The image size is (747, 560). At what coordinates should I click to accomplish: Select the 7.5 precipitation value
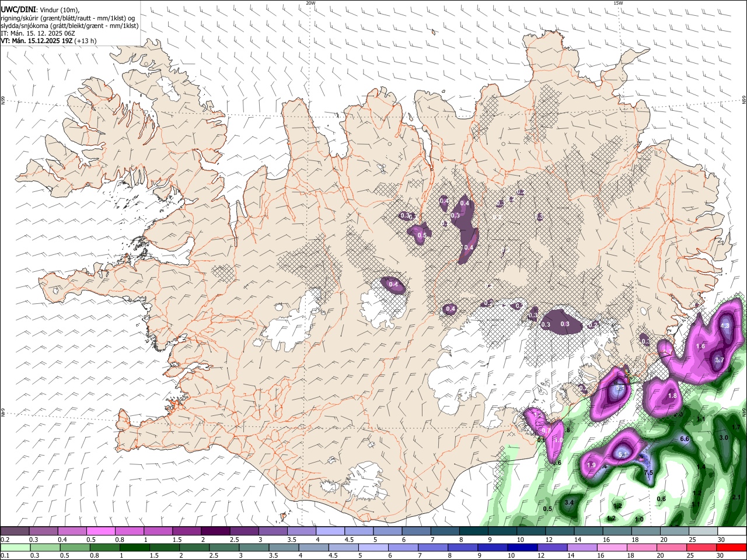[x=648, y=473]
